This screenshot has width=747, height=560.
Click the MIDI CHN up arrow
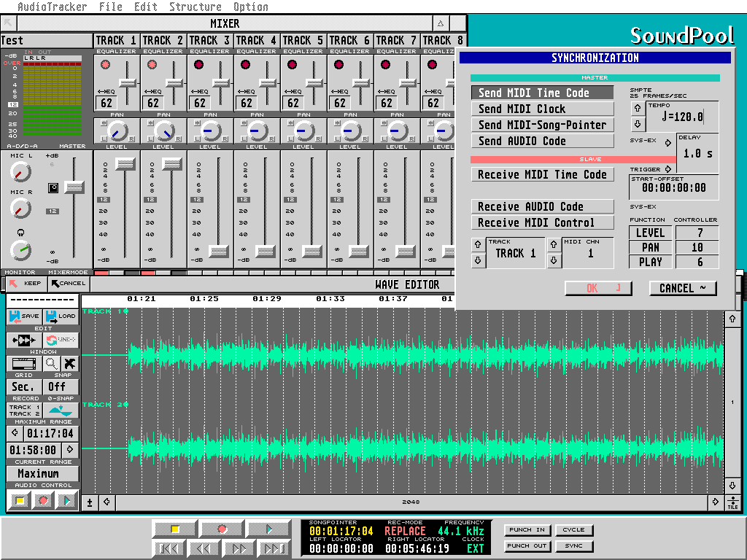point(554,245)
